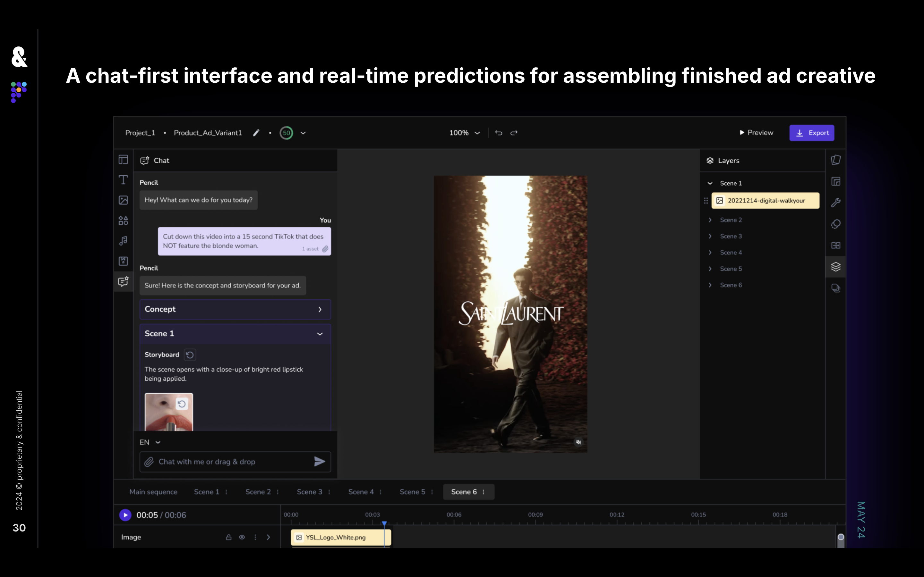The height and width of the screenshot is (577, 924).
Task: Open the 100% zoom dropdown
Action: pyautogui.click(x=464, y=133)
